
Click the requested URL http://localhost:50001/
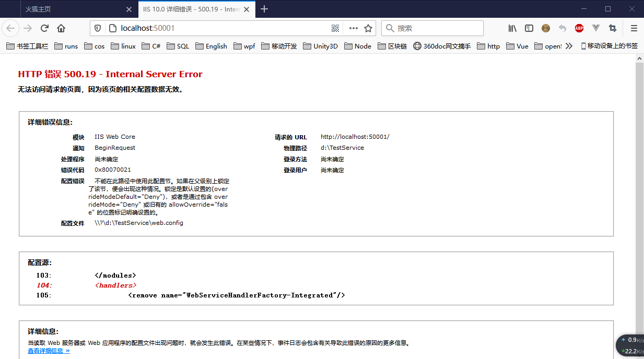tap(355, 137)
